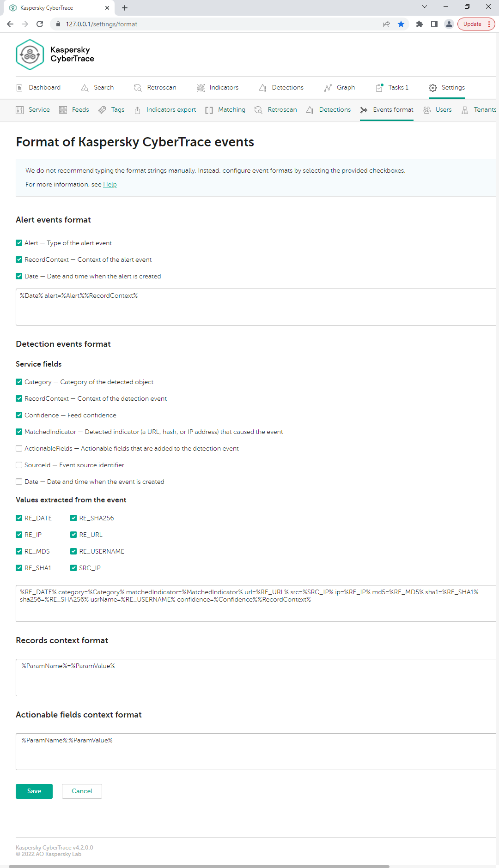Open the Tasks icon with notification dot
Image resolution: width=499 pixels, height=868 pixels.
point(379,88)
